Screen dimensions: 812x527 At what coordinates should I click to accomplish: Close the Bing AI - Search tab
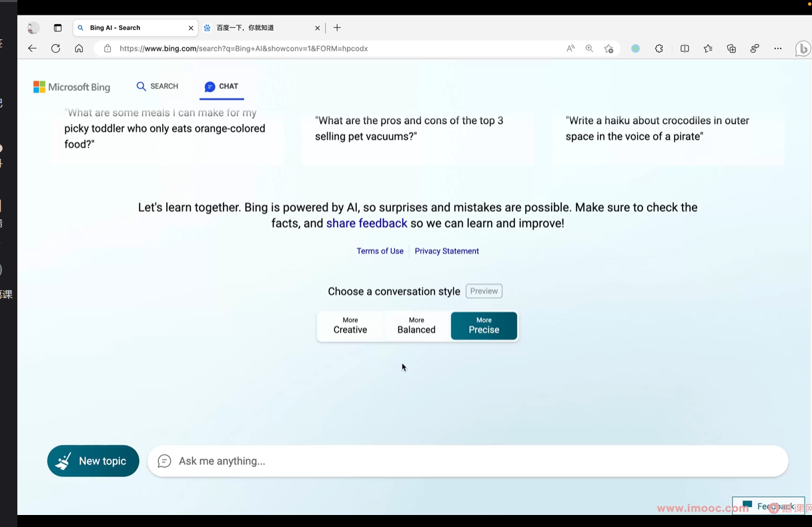(191, 28)
